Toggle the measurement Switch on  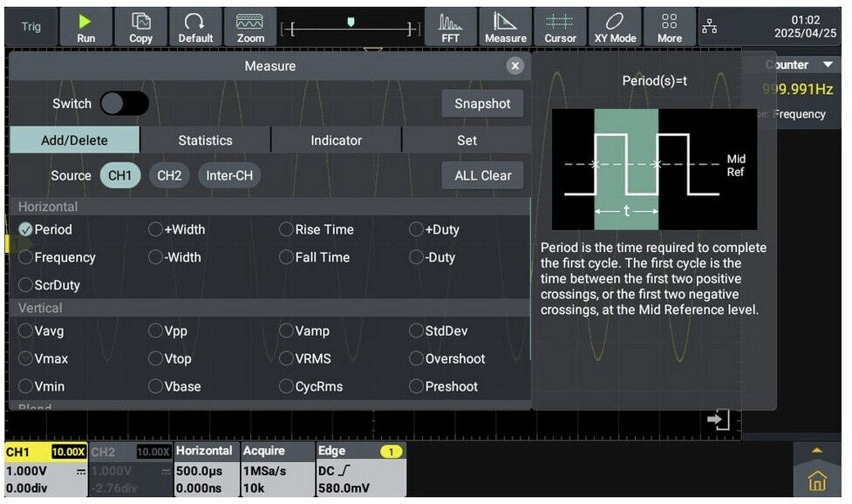click(x=124, y=104)
